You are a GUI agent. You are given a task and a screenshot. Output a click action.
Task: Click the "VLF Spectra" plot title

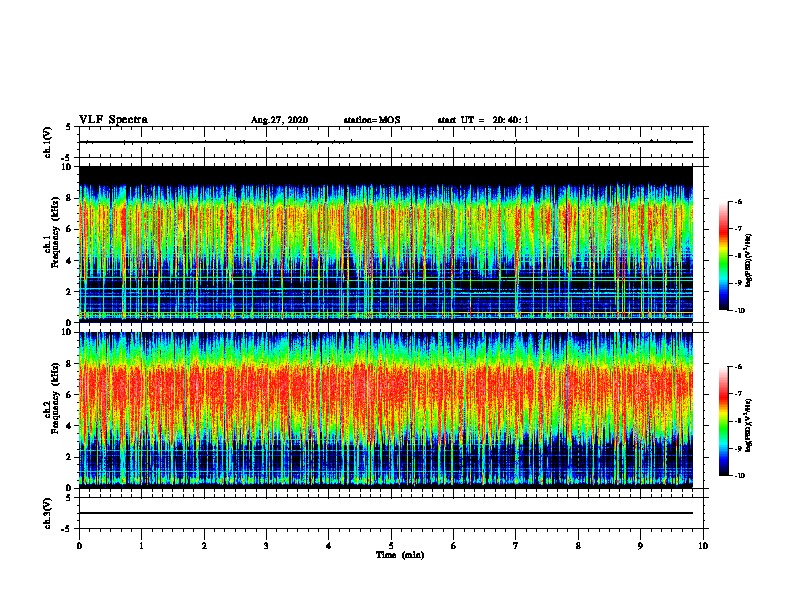click(x=113, y=120)
